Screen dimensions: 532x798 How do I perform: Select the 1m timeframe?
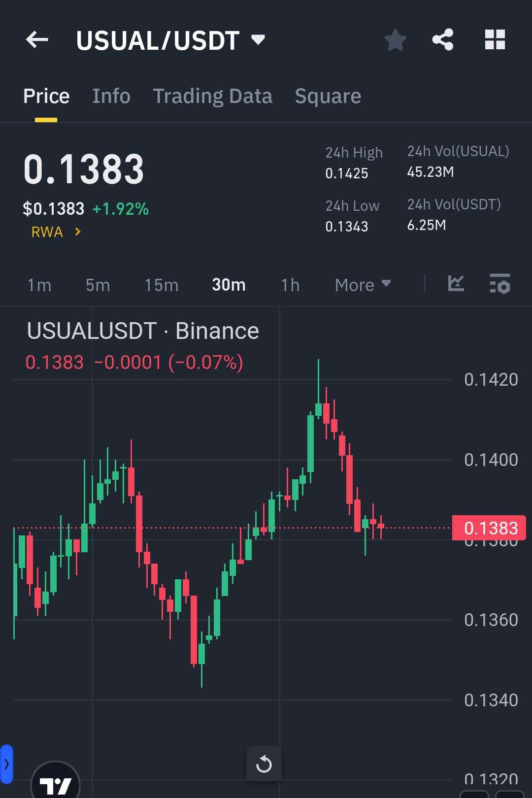[x=39, y=285]
